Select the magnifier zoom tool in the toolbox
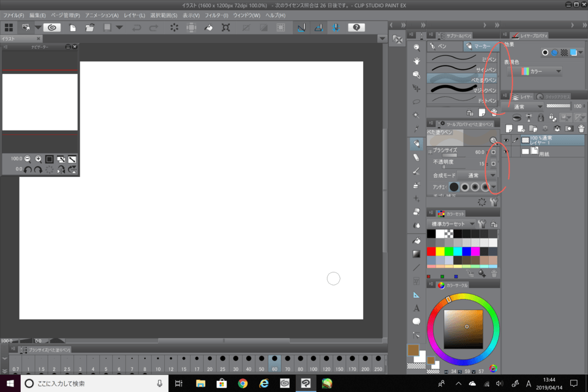 pos(417,47)
